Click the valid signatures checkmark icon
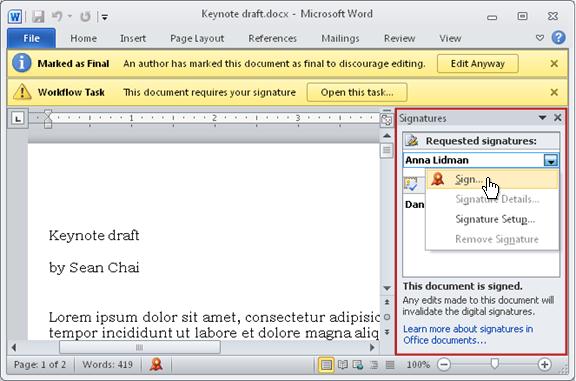The width and height of the screenshot is (576, 381). coord(411,184)
